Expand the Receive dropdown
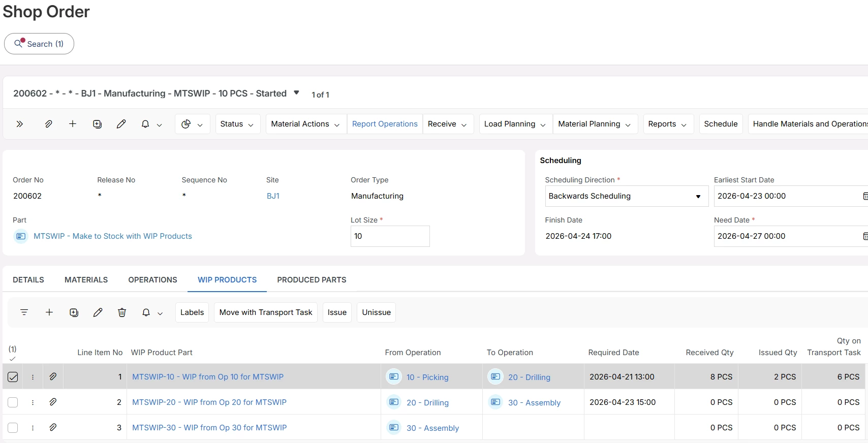 [448, 124]
